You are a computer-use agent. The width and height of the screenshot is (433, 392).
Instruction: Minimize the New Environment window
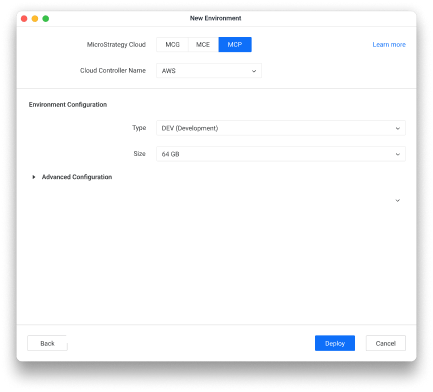(x=35, y=19)
